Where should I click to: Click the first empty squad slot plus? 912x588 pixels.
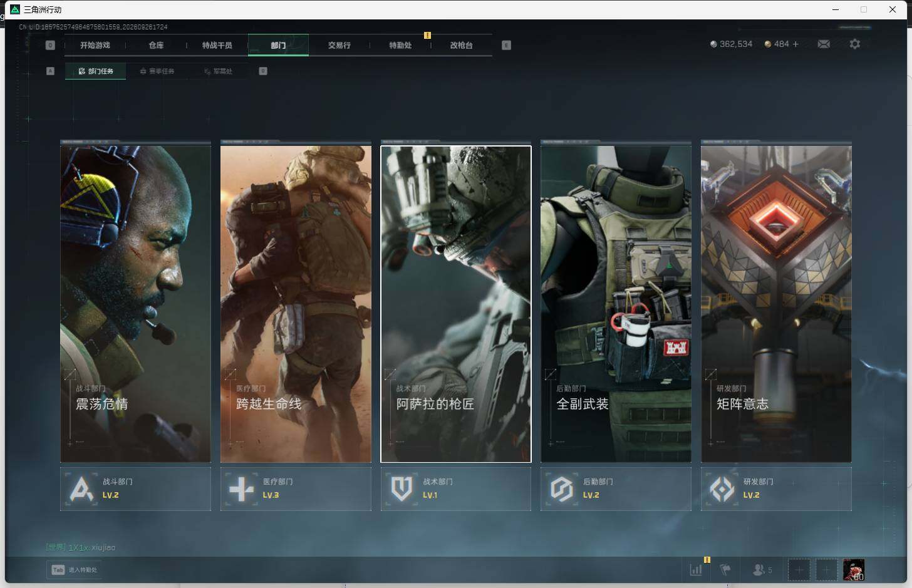(x=799, y=570)
